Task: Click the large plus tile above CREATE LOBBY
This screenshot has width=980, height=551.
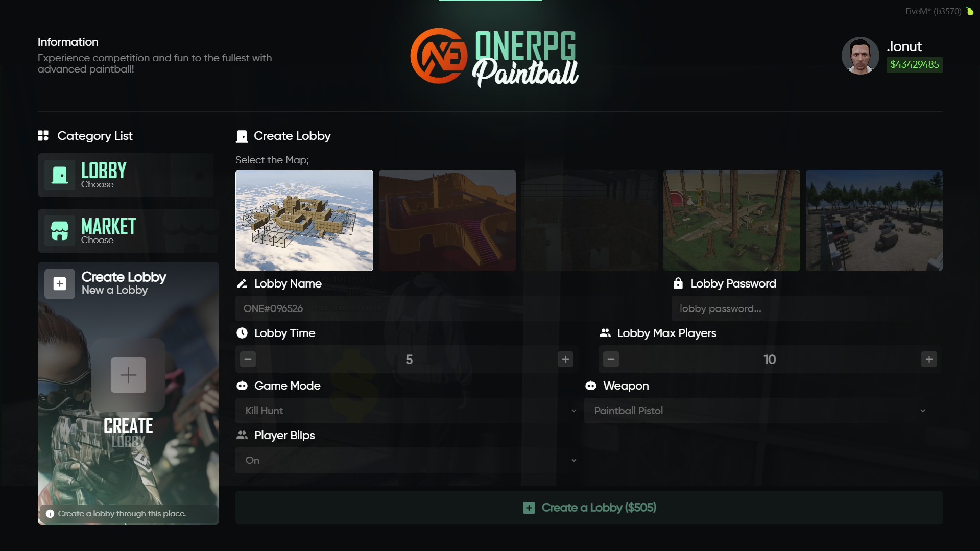Action: click(128, 375)
